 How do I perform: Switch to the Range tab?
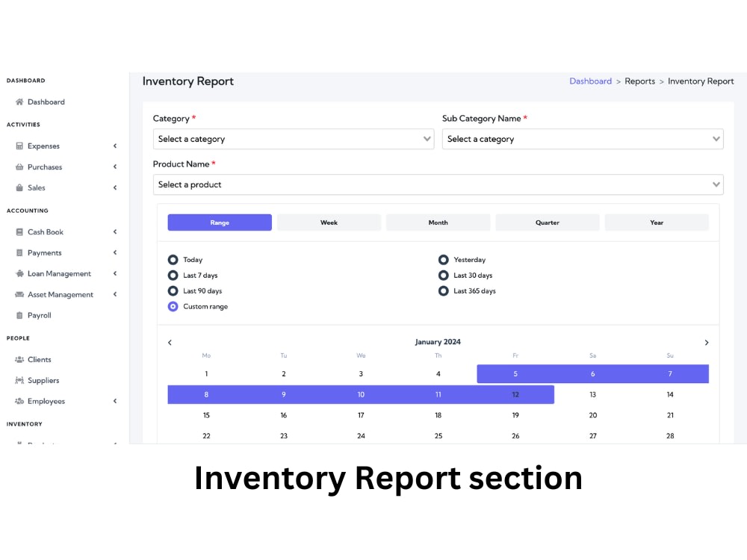pos(220,223)
